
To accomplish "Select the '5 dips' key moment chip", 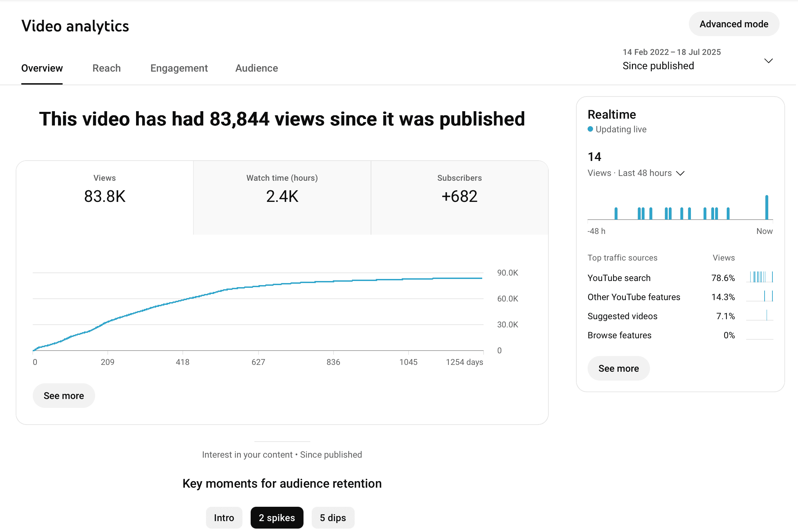I will [x=333, y=517].
